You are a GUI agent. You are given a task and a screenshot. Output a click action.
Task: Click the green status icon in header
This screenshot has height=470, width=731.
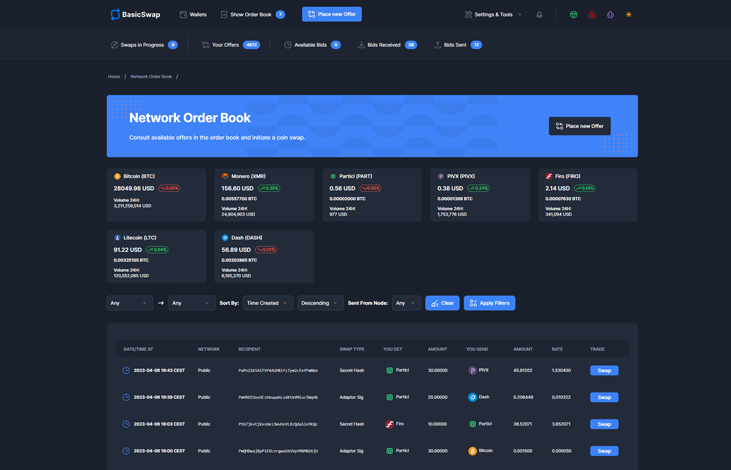pos(573,15)
